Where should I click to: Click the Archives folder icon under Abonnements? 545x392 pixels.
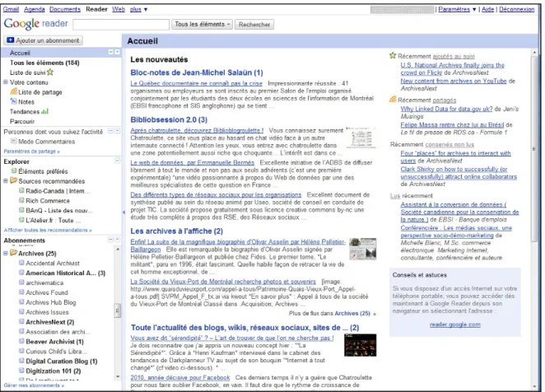[13, 253]
